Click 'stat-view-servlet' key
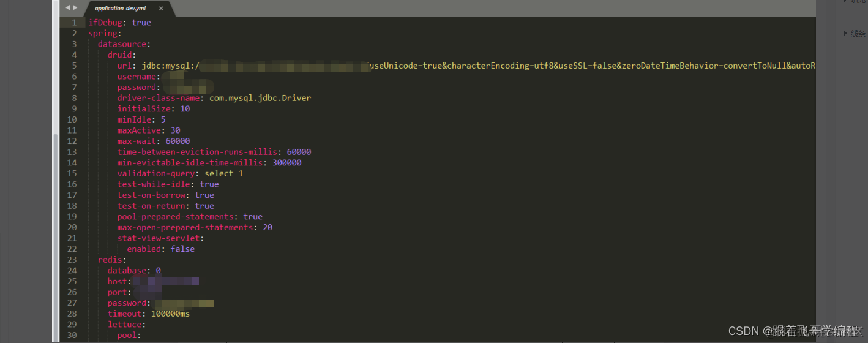Viewport: 868px width, 343px height. click(159, 238)
